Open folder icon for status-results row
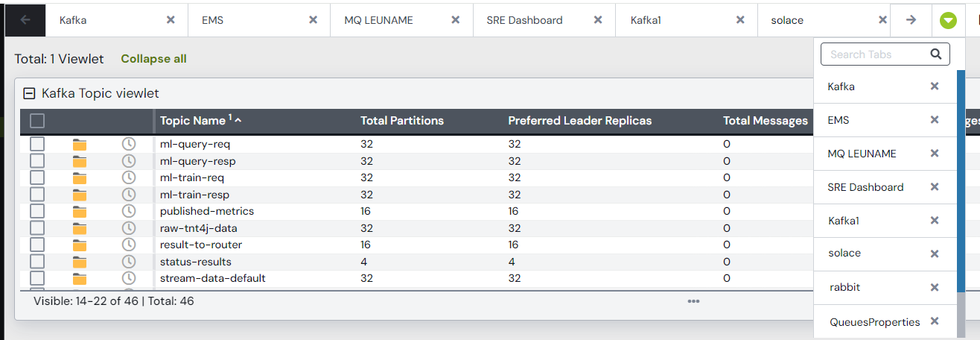 click(x=80, y=262)
